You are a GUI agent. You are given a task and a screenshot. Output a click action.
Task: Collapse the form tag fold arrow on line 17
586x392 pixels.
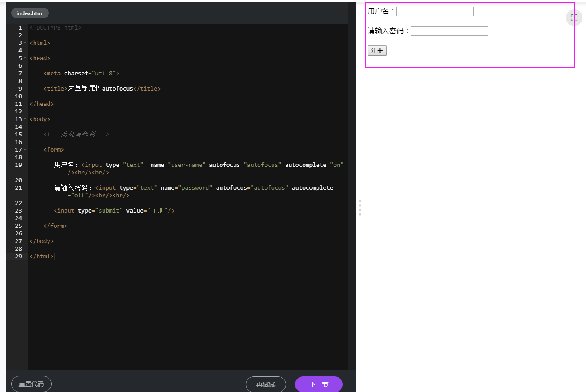(x=25, y=150)
